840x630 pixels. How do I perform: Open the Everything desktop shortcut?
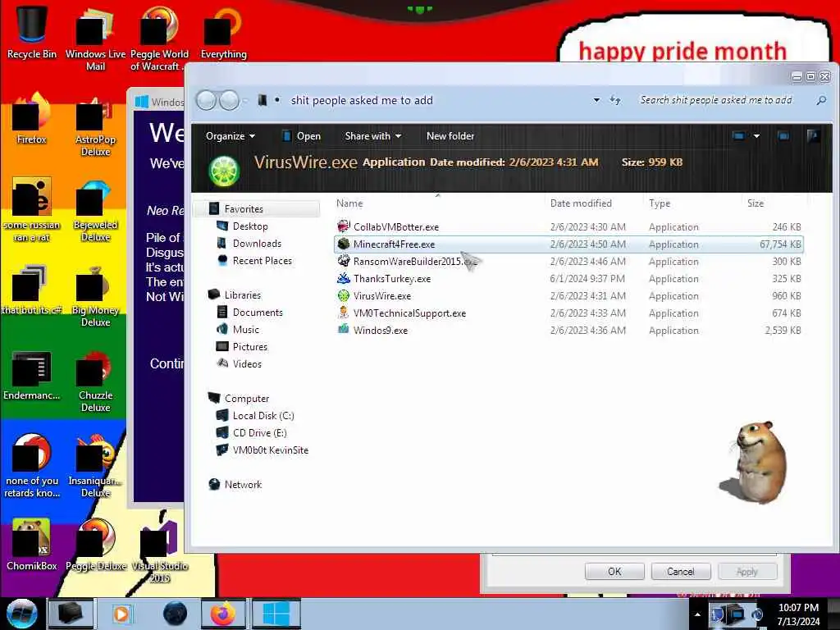pyautogui.click(x=223, y=32)
